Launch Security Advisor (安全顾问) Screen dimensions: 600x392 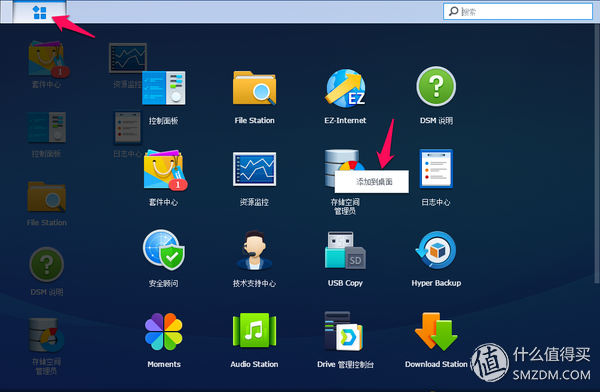point(164,250)
